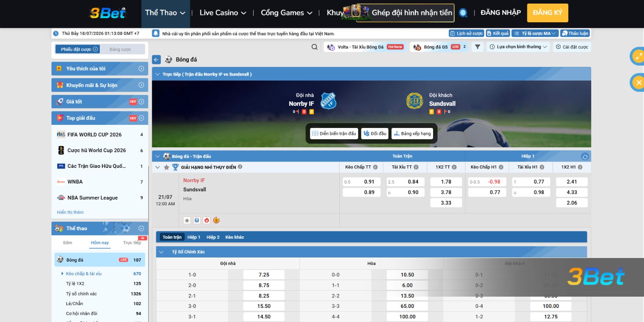Open Cổng Games dropdown menu
The height and width of the screenshot is (322, 644).
287,13
